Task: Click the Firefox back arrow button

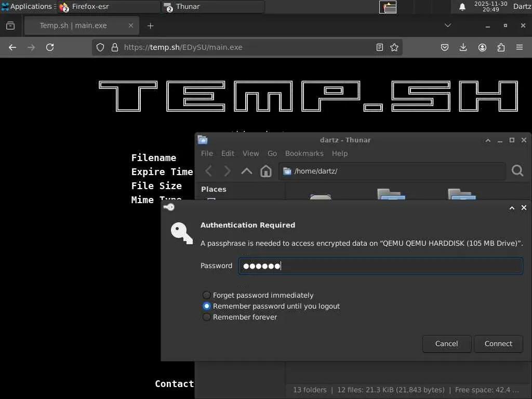Action: pyautogui.click(x=12, y=47)
